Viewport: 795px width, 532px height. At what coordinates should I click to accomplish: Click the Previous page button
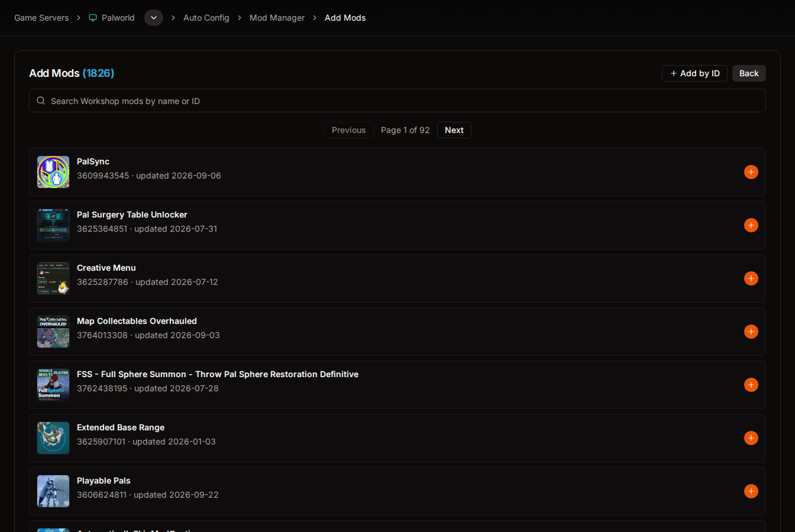(348, 130)
